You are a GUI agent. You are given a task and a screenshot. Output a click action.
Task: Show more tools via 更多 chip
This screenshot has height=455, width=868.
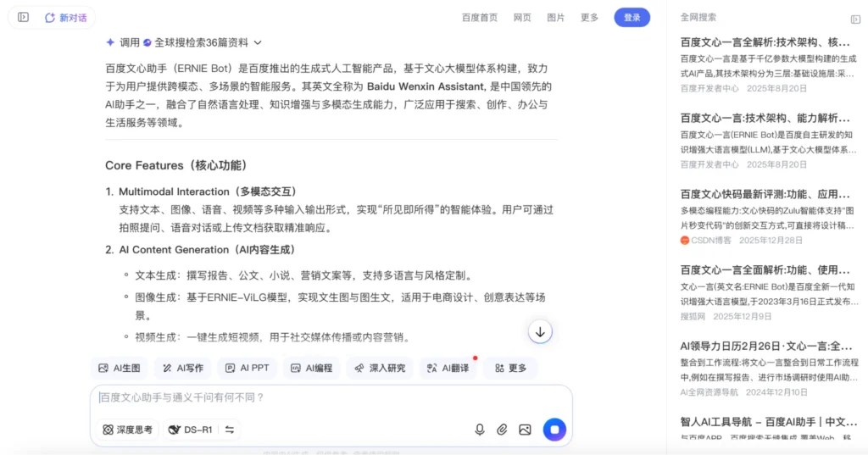coord(510,368)
